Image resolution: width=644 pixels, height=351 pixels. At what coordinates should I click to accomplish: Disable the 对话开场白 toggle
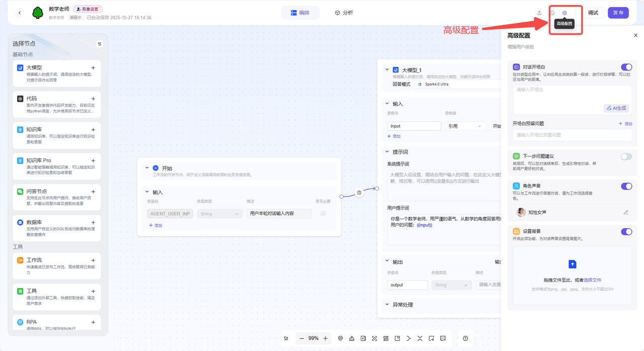(626, 67)
